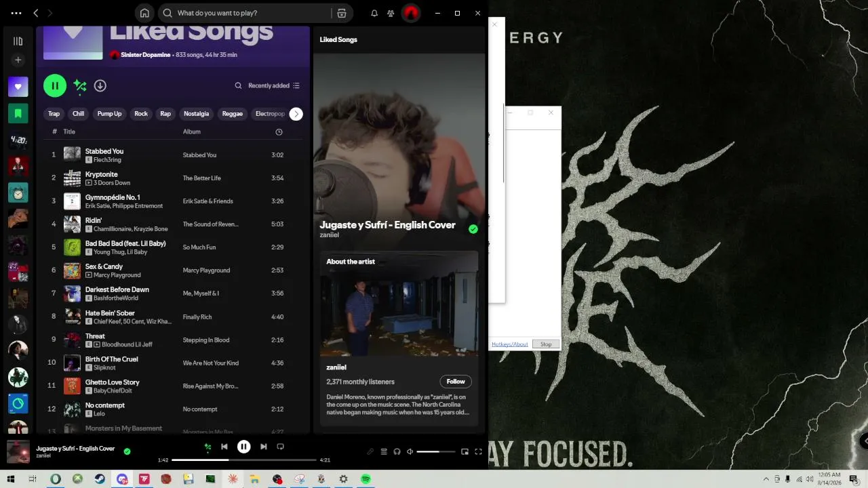Open the What's New notifications bell
This screenshot has height=488, width=868.
tap(374, 13)
